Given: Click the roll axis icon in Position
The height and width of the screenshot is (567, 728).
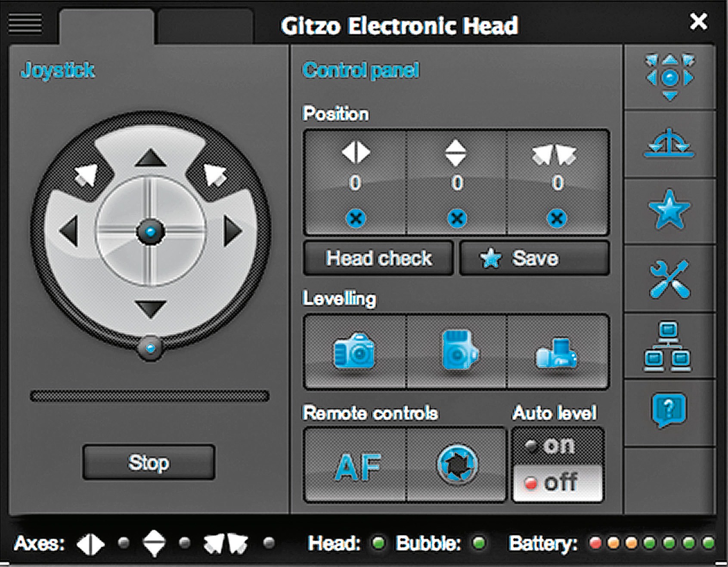Looking at the screenshot, I should click(554, 155).
